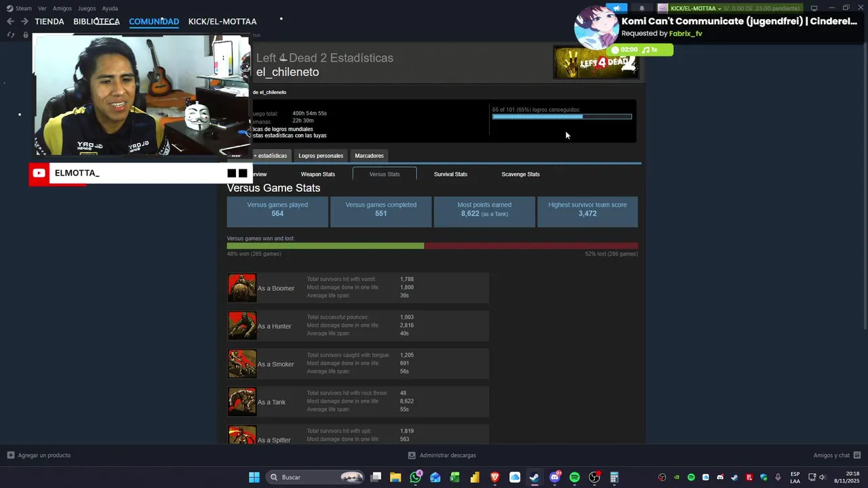This screenshot has width=868, height=488.
Task: Open OBS Studio from the taskbar
Action: coord(595,477)
